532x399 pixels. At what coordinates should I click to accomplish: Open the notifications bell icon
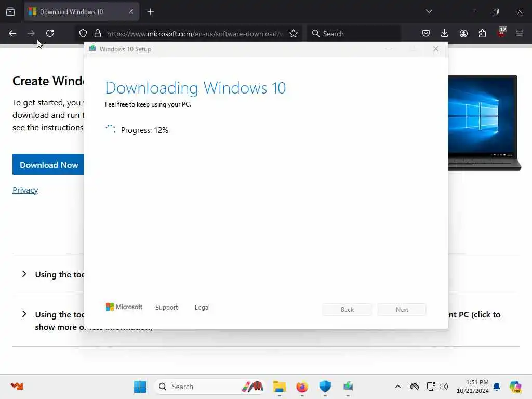point(497,387)
